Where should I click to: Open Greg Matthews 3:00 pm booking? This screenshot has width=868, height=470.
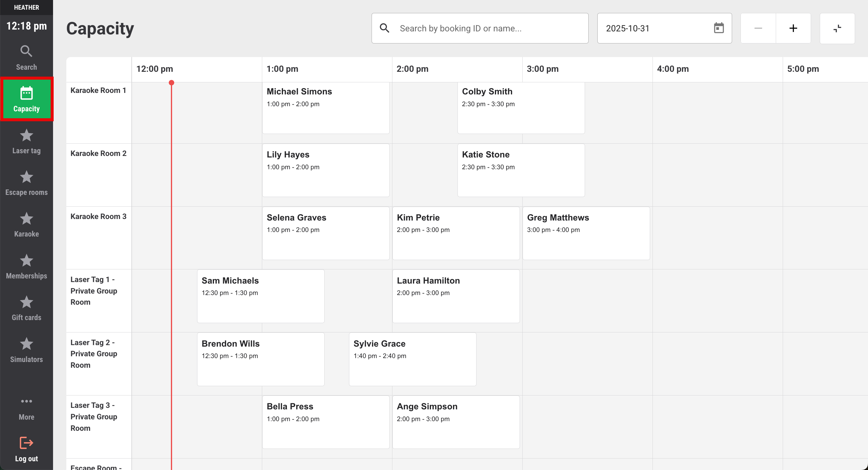pos(586,233)
